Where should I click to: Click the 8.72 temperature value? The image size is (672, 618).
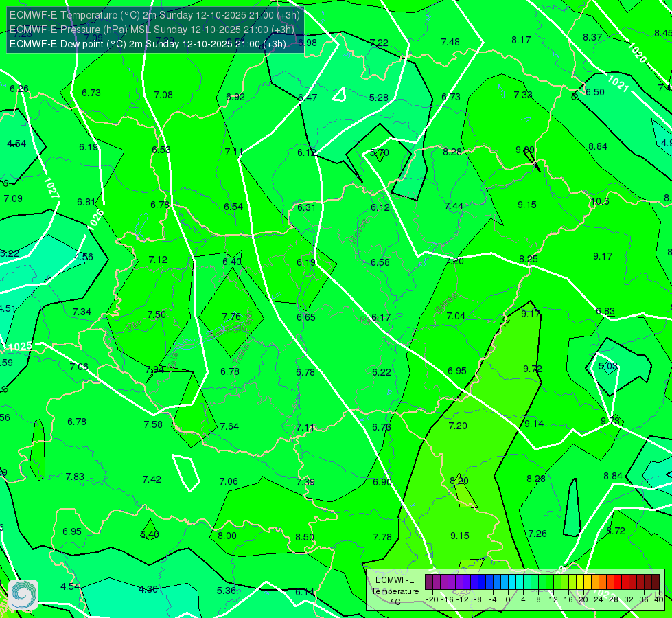click(616, 531)
